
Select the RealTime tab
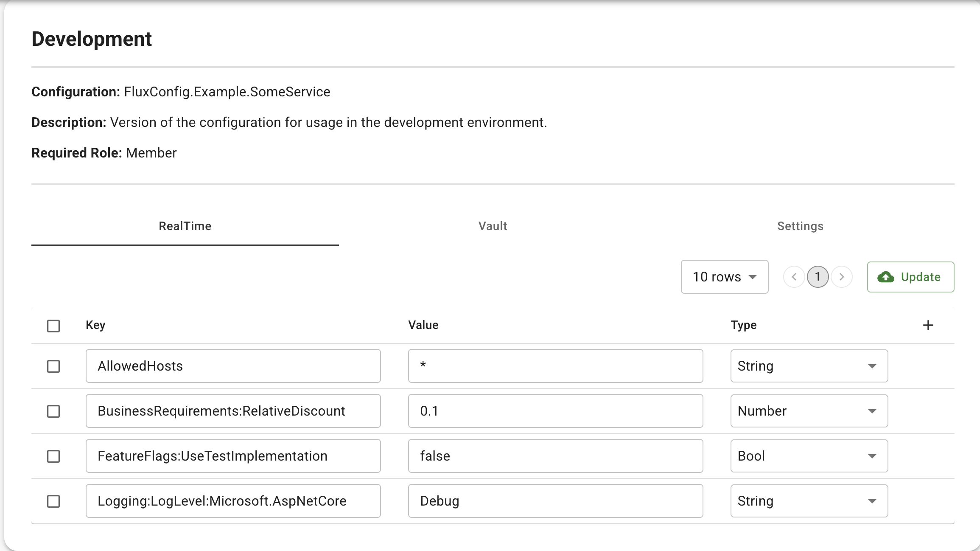185,226
